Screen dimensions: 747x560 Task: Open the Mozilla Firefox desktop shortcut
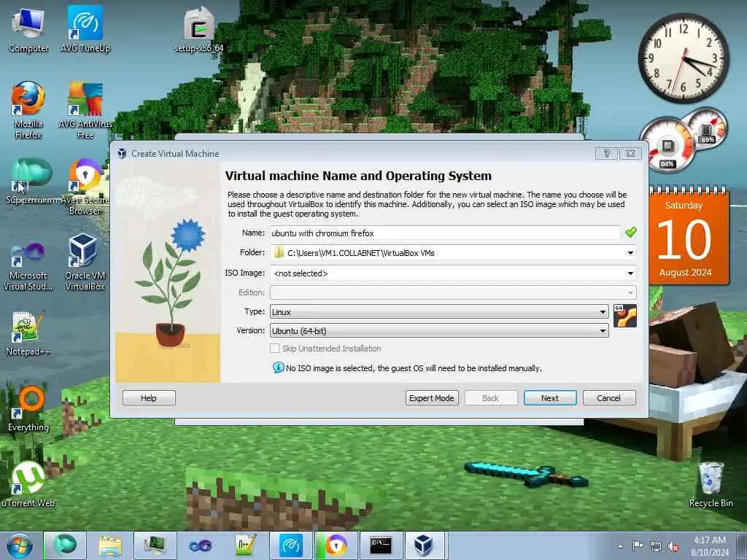28,111
